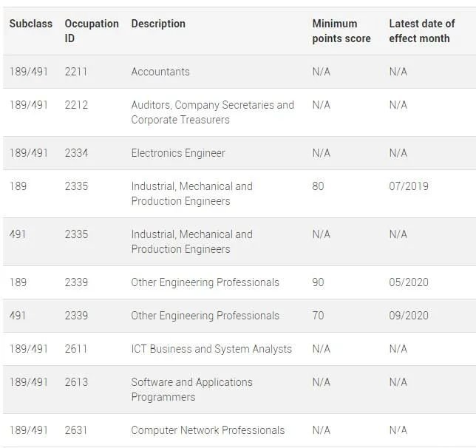Click the Description column header

point(158,24)
